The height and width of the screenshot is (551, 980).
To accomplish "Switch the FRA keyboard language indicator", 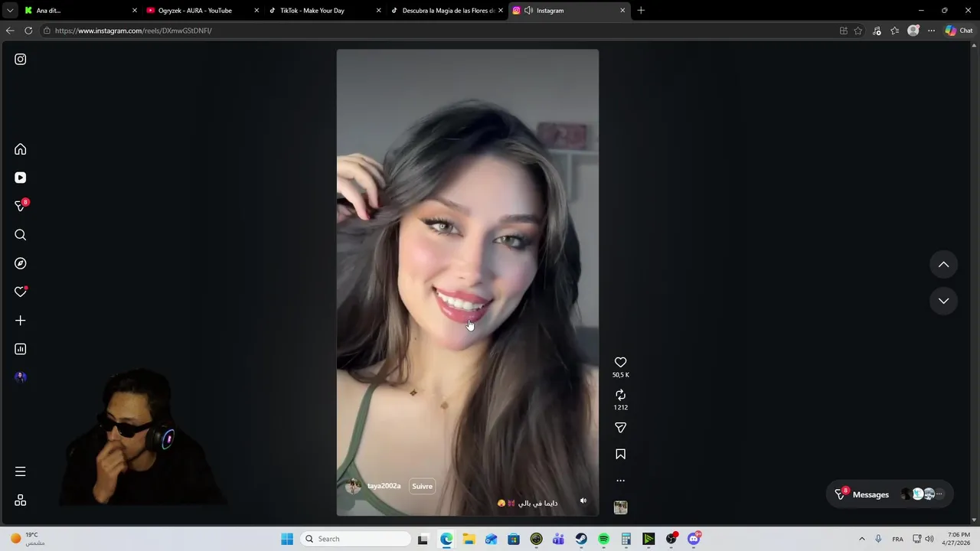I will [x=897, y=539].
